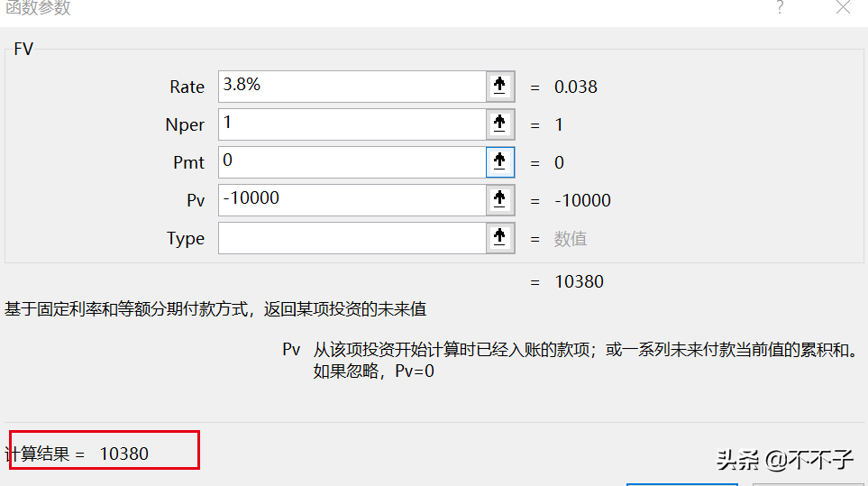This screenshot has width=868, height=486.
Task: Select the Type label
Action: (x=186, y=239)
